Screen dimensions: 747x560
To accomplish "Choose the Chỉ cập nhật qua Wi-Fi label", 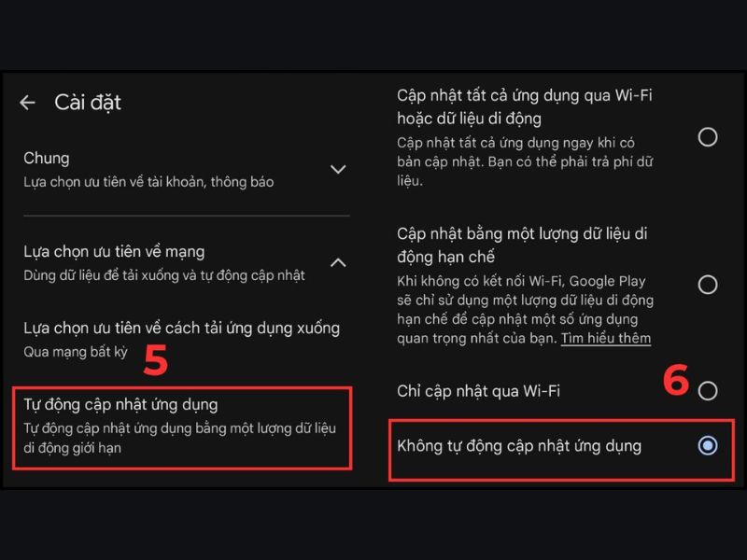I will [478, 391].
